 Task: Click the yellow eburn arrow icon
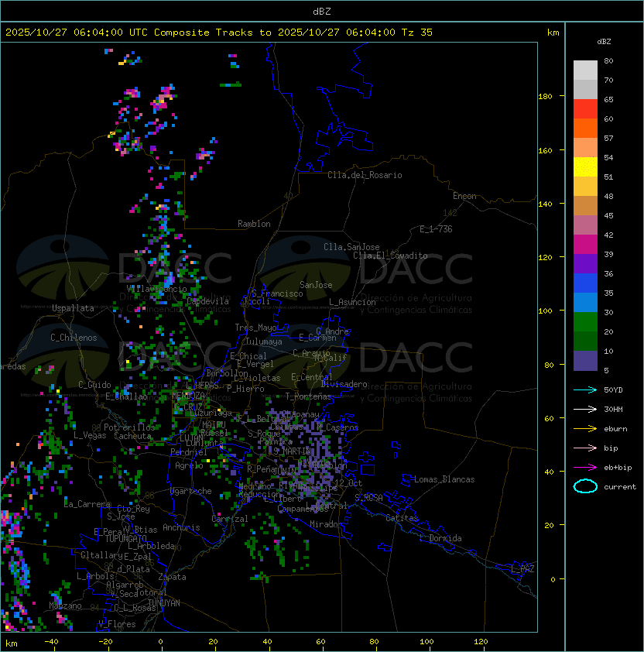click(585, 429)
